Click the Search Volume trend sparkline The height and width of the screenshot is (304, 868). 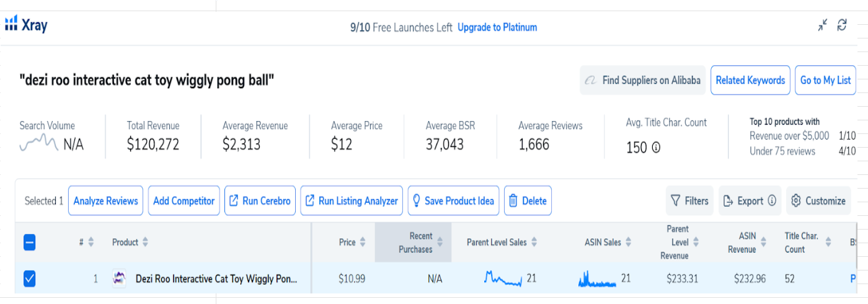pyautogui.click(x=39, y=143)
